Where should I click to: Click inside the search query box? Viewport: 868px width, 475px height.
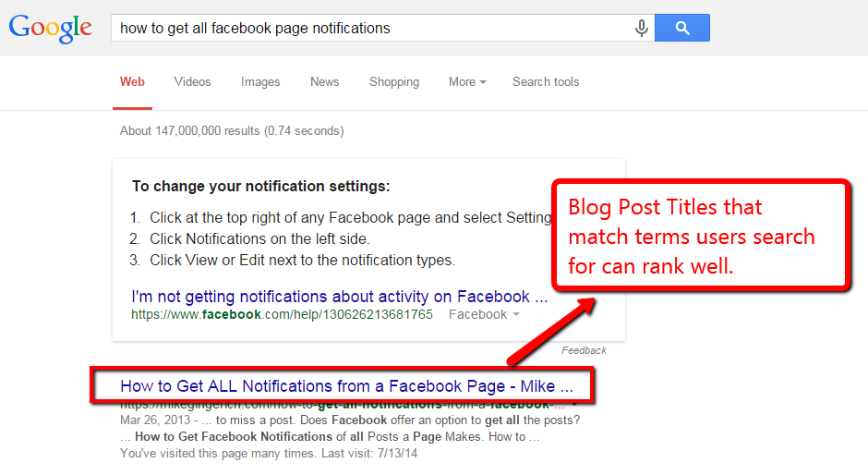[369, 29]
